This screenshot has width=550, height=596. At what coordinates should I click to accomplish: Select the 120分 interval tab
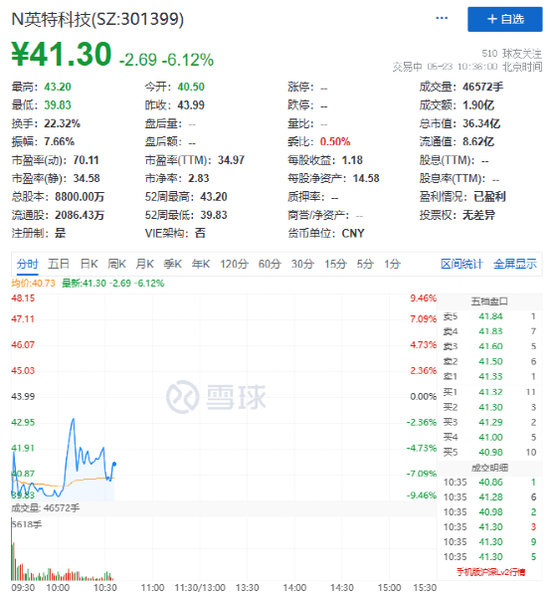(234, 264)
